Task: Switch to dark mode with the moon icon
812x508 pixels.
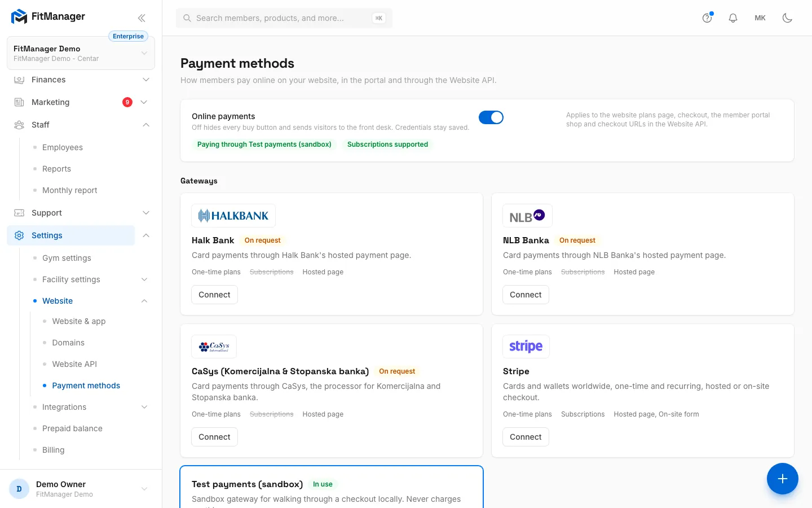Action: tap(787, 18)
